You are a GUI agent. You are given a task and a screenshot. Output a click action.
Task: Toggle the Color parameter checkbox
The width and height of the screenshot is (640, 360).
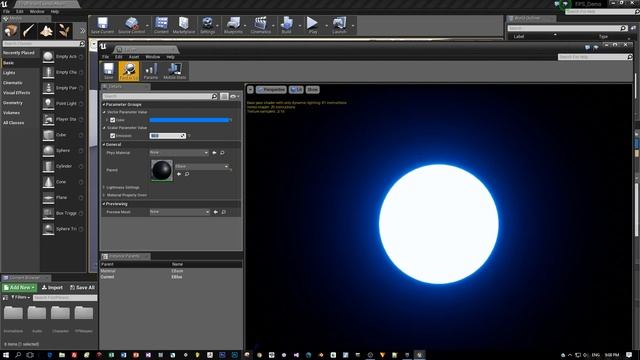click(x=113, y=120)
